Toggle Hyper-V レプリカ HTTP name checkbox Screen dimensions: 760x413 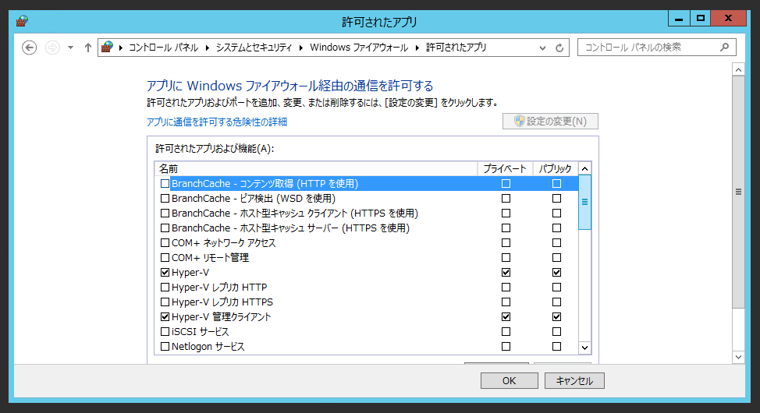click(165, 287)
